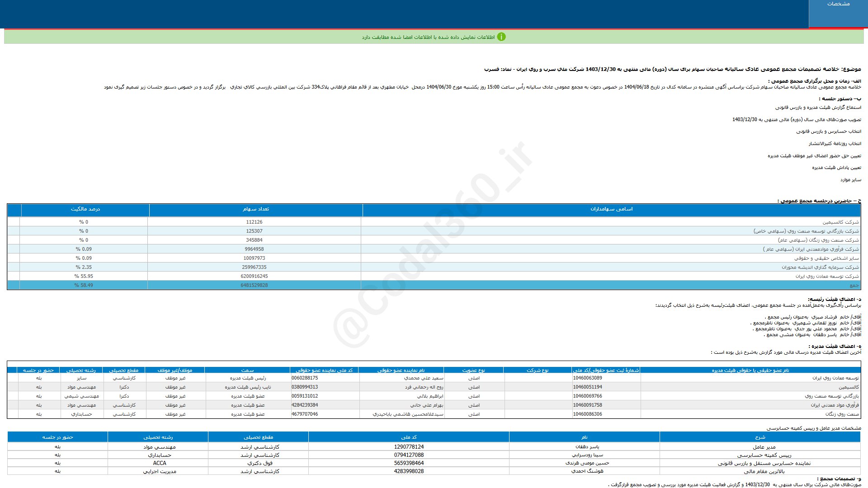Open the مشخصات tab

click(x=838, y=4)
